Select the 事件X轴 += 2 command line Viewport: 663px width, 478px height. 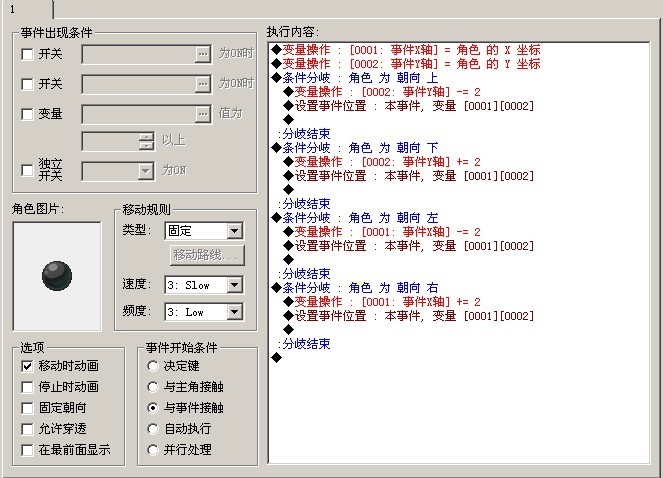[x=382, y=302]
